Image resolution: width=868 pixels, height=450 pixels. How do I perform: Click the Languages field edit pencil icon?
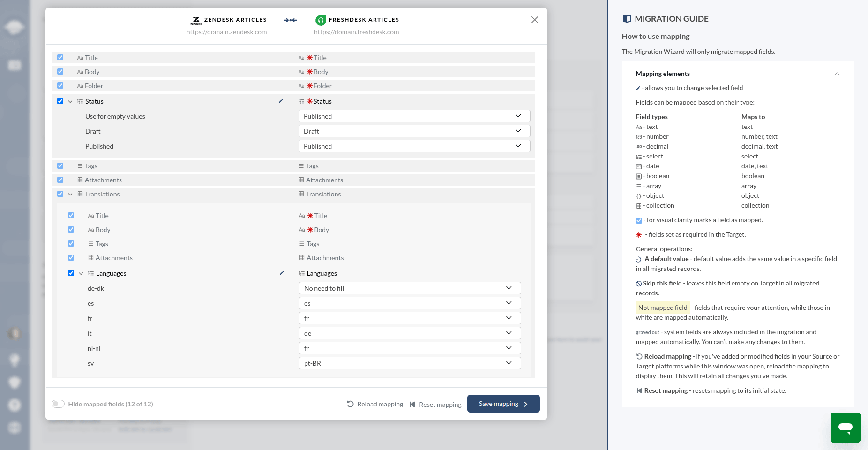[282, 273]
